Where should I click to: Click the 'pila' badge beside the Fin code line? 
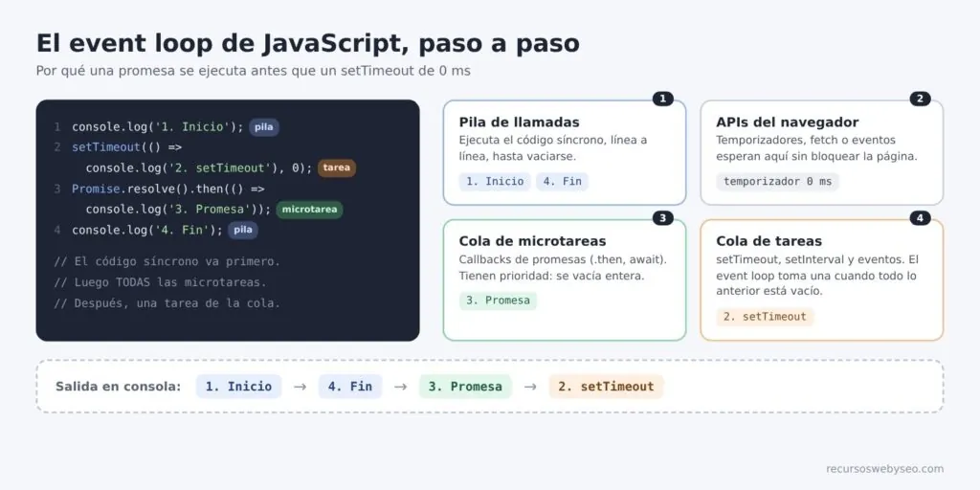click(x=242, y=230)
